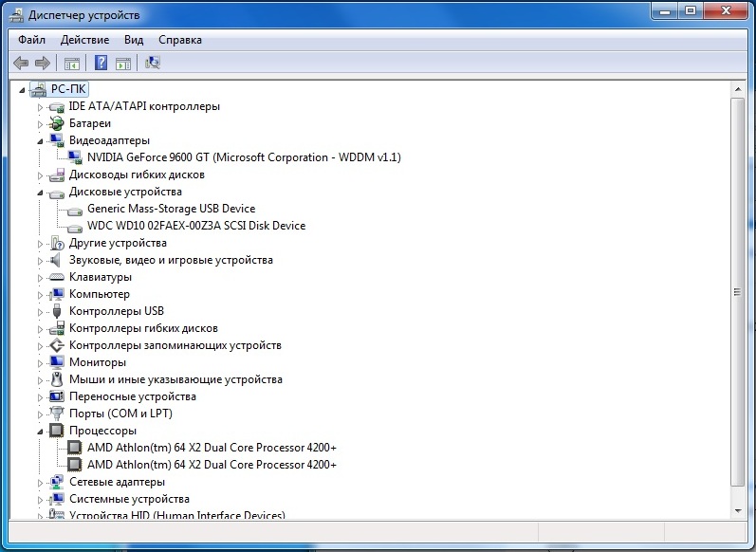Expand the Контроллеры USB node

(x=41, y=311)
